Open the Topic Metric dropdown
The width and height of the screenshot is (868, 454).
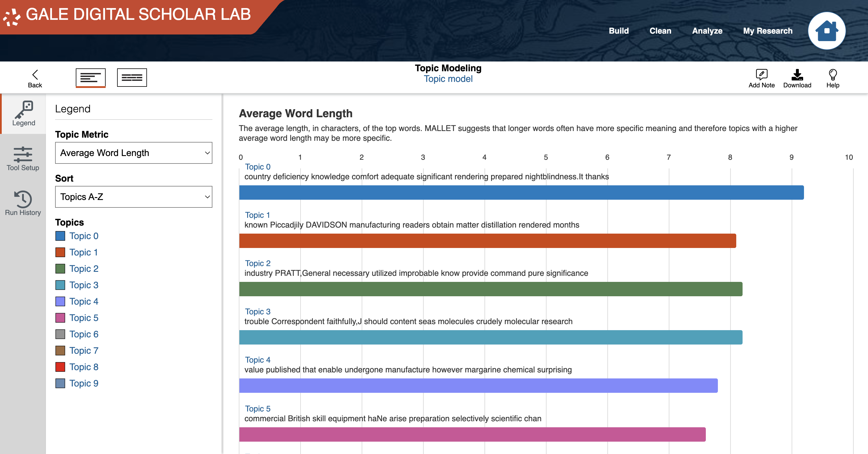coord(133,153)
